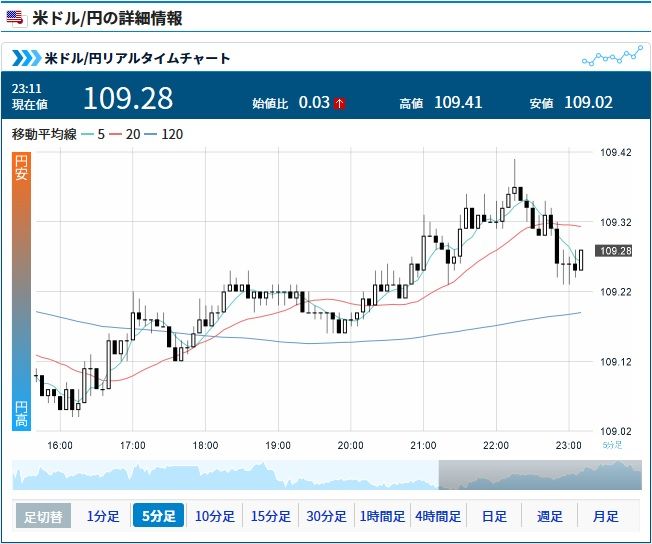Switch chart to 15分足 interval
This screenshot has width=652, height=544.
[x=270, y=516]
